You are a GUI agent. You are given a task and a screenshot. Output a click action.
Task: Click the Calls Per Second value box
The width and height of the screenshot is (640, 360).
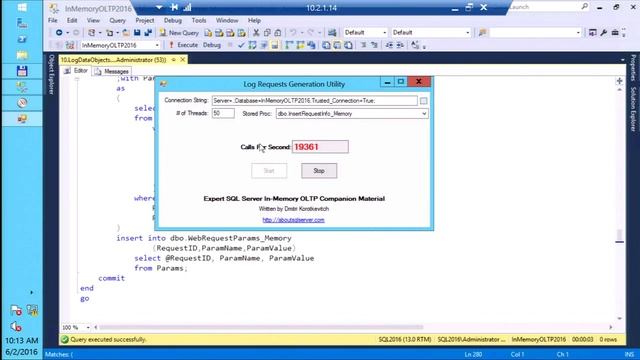tap(320, 147)
